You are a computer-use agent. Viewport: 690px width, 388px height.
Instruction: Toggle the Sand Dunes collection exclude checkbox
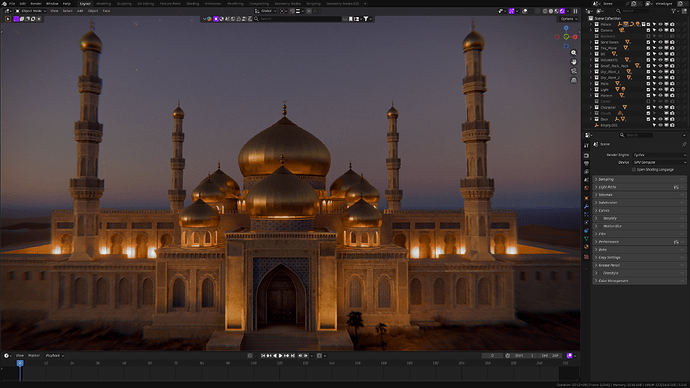point(648,42)
